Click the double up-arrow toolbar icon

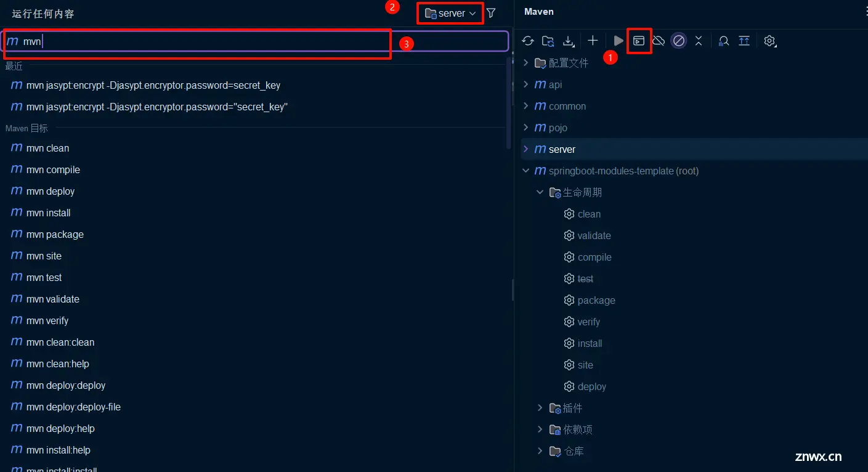point(744,41)
